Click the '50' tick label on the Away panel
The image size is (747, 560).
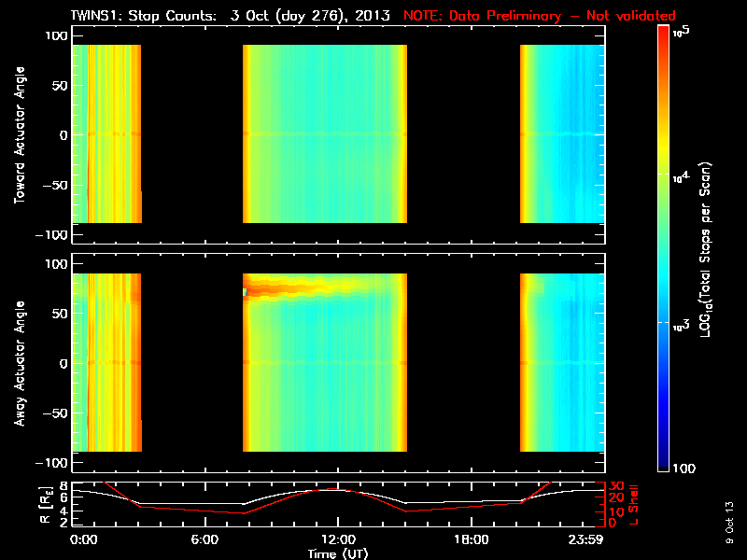click(60, 314)
